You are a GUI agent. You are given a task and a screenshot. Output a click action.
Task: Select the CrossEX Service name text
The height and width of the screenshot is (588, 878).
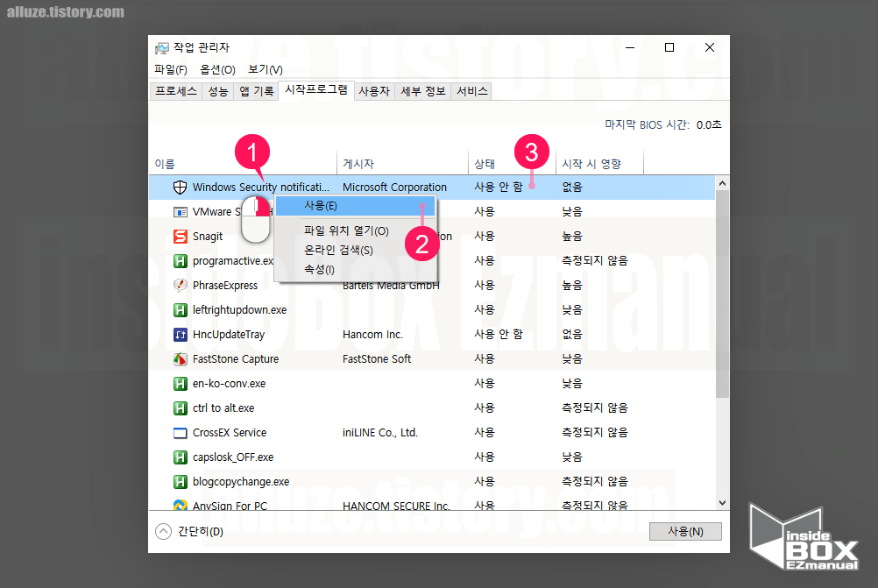229,433
